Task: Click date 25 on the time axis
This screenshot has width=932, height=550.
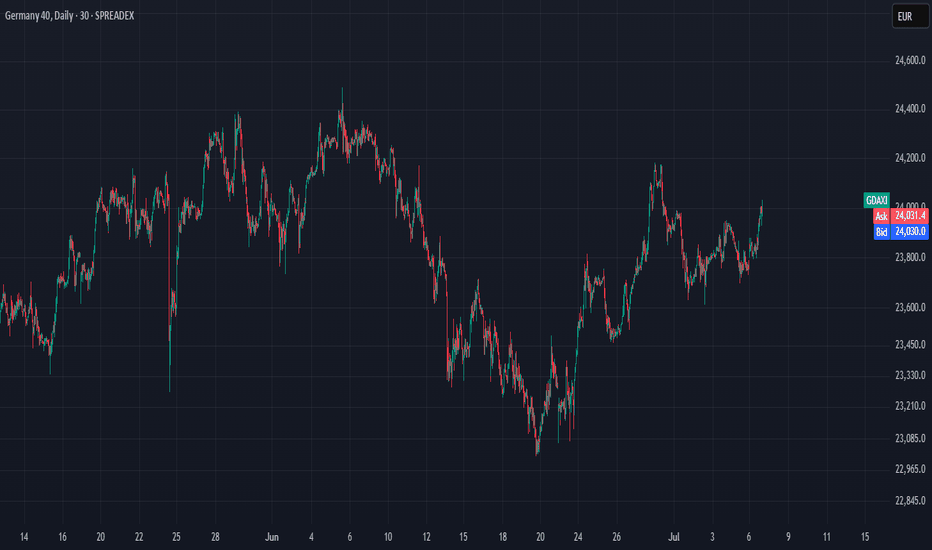Action: click(x=177, y=537)
